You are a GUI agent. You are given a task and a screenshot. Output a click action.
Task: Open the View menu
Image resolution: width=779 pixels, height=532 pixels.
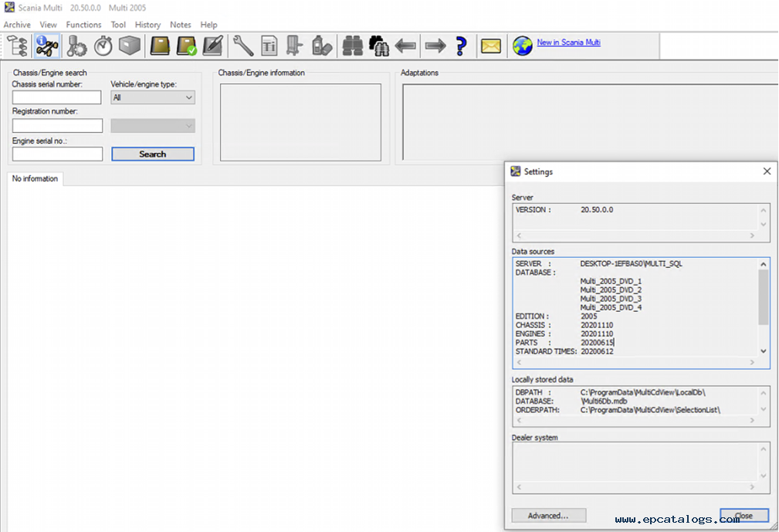point(48,25)
